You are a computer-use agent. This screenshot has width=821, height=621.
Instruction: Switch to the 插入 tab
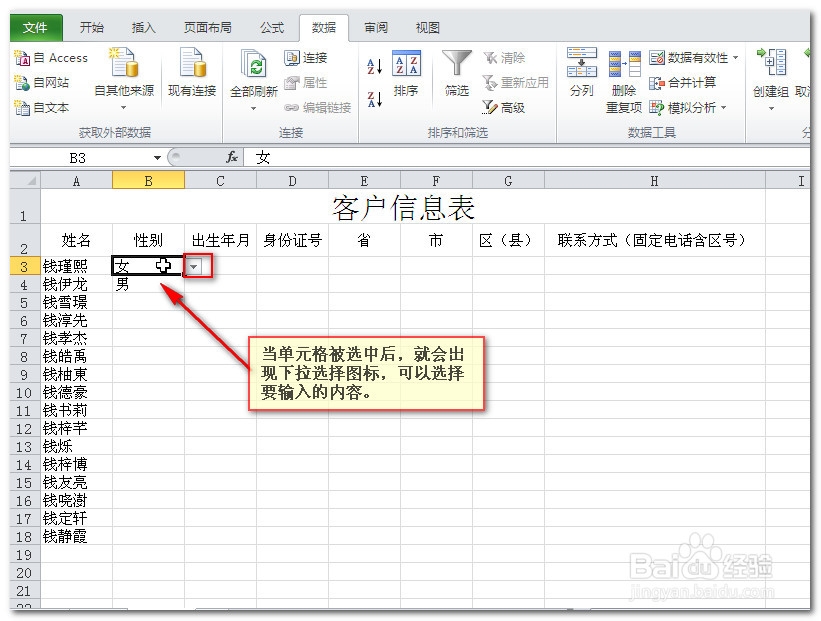pos(143,28)
